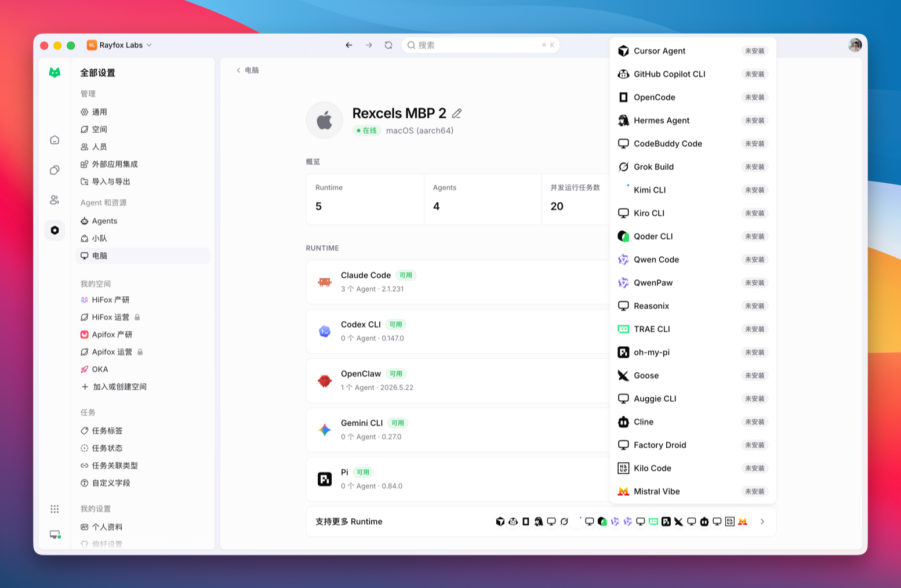Click the Codex CLI runtime name
901x588 pixels.
tap(361, 325)
